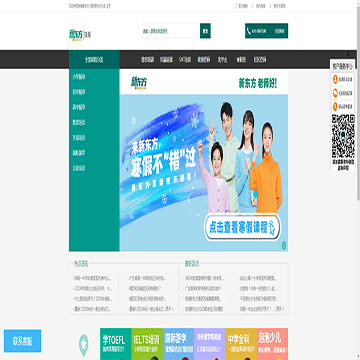This screenshot has width=360, height=360.
Task: Click 更多 > in the 最新活动 news box
Action: tap(279, 309)
